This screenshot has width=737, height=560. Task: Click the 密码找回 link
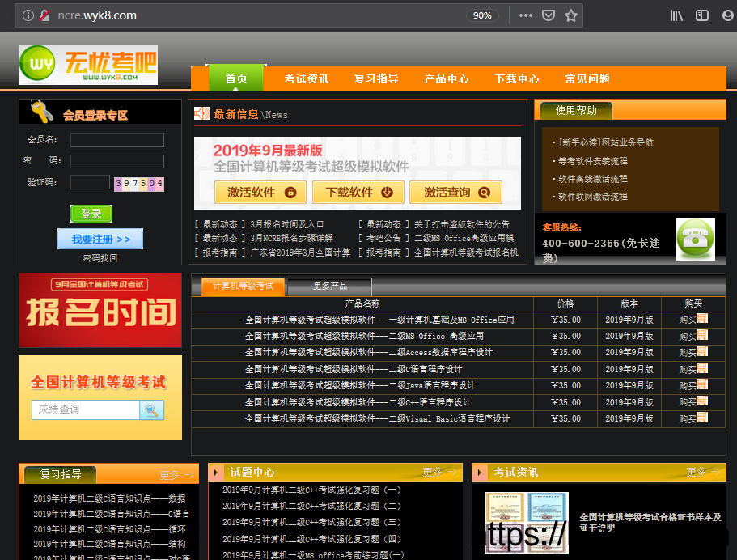pyautogui.click(x=100, y=257)
